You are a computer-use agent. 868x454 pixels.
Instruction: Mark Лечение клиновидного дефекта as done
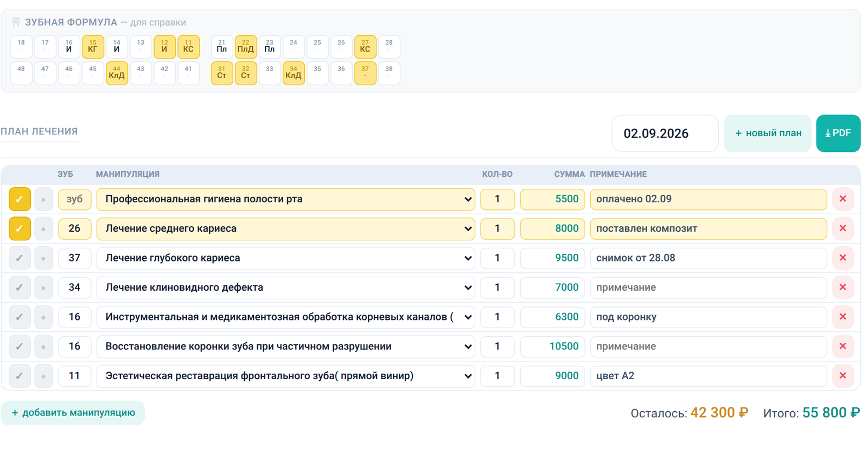pyautogui.click(x=20, y=287)
